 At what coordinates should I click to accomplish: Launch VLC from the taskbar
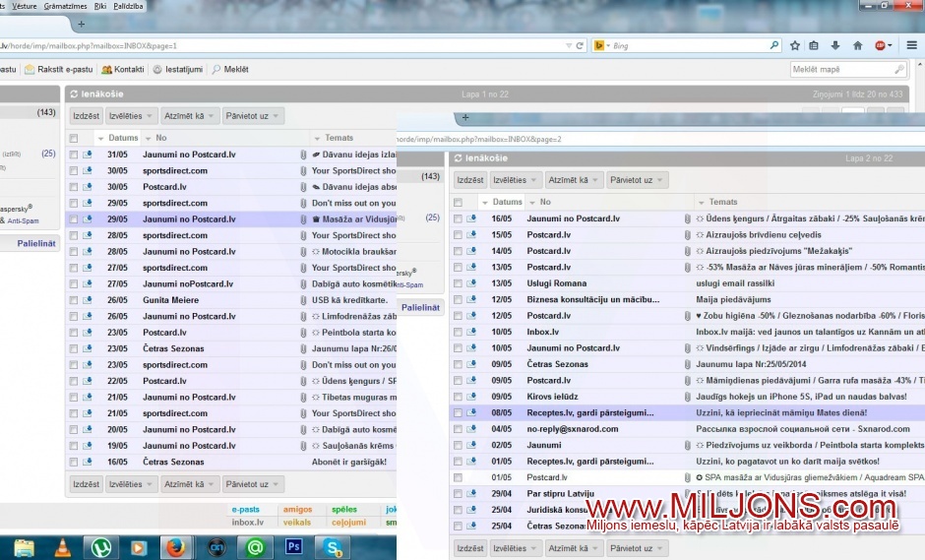(62, 547)
